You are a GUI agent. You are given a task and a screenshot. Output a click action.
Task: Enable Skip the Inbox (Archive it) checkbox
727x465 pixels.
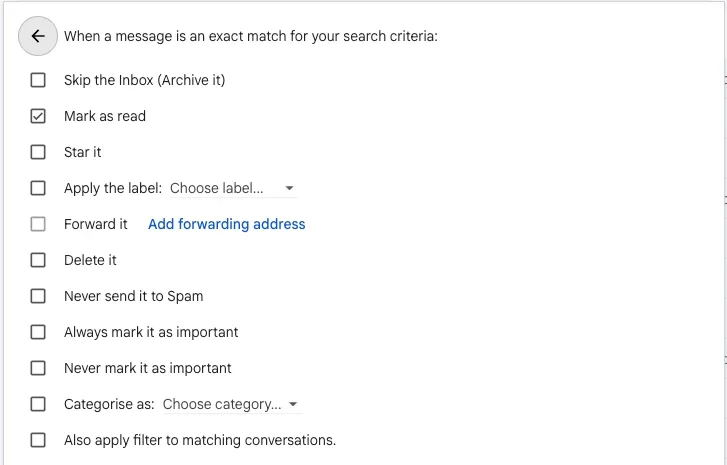coord(38,80)
